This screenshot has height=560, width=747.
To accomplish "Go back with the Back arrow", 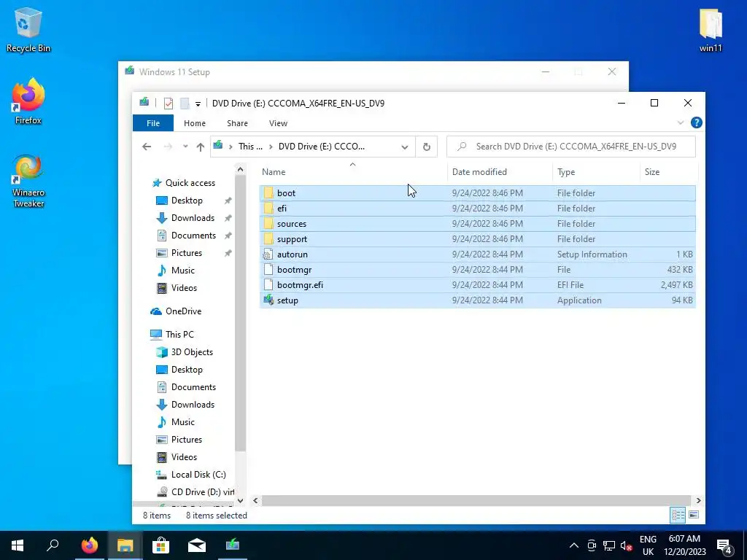I will tap(147, 147).
